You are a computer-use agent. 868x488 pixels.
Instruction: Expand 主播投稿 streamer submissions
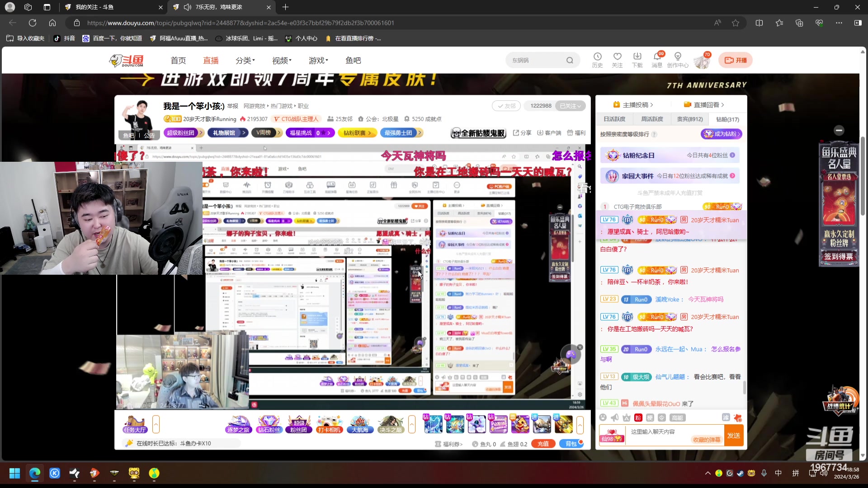[x=633, y=105]
